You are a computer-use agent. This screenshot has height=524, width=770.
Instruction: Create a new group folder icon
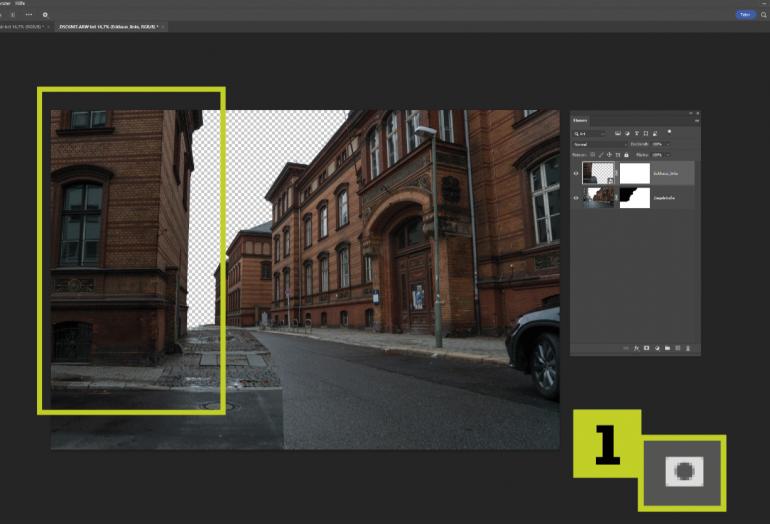coord(667,348)
